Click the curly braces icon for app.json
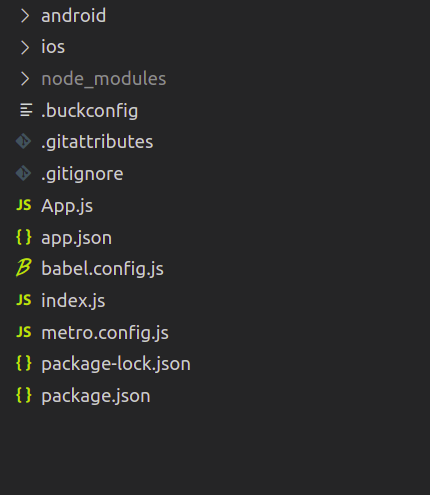This screenshot has width=430, height=495. [24, 237]
